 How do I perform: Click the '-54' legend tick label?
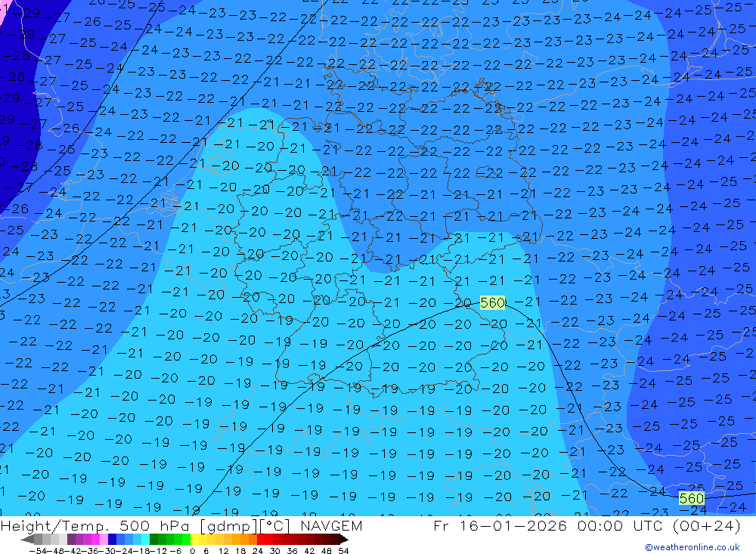(38, 551)
